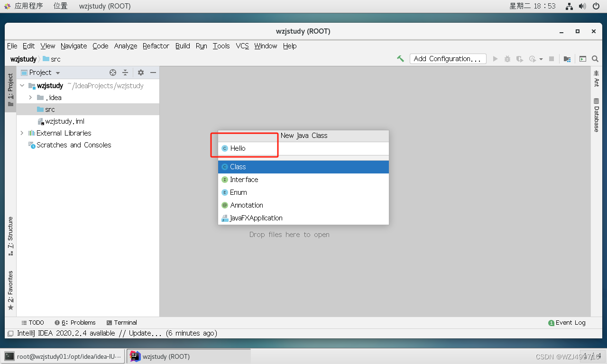Open the 位置 places menu
Image resolution: width=607 pixels, height=364 pixels.
pos(60,6)
